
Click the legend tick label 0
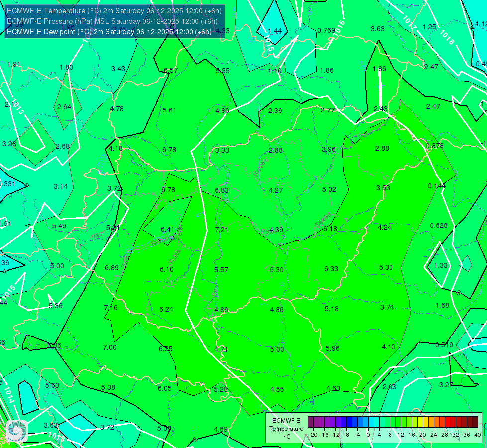368,435
